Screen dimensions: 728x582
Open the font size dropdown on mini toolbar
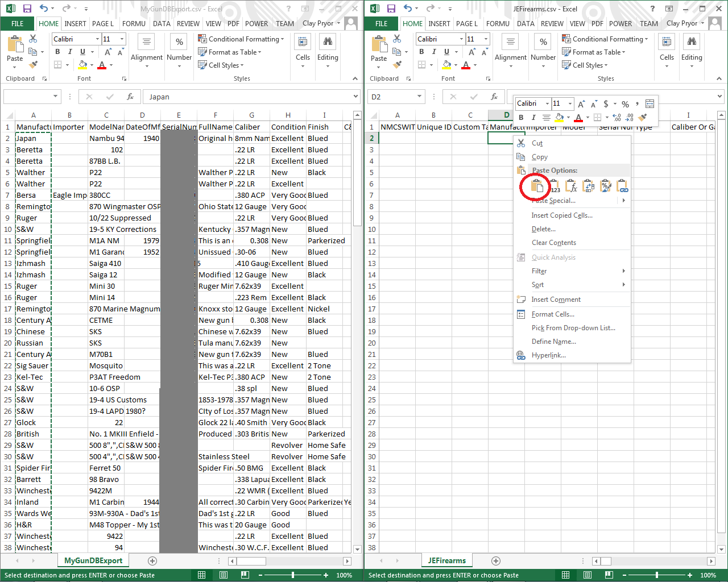pyautogui.click(x=569, y=103)
